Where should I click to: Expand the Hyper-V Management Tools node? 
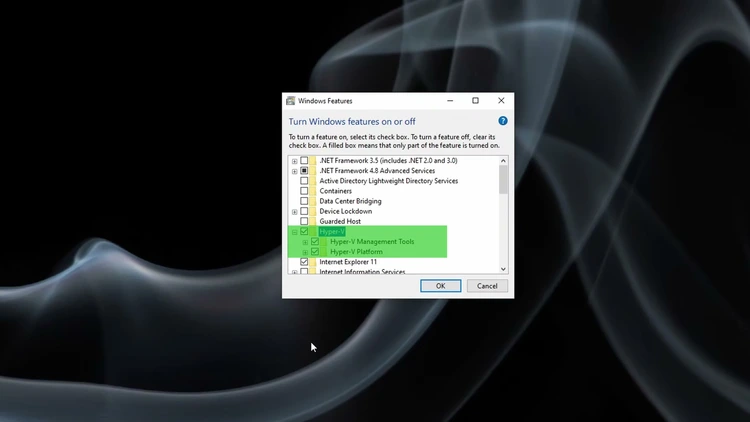click(x=305, y=242)
